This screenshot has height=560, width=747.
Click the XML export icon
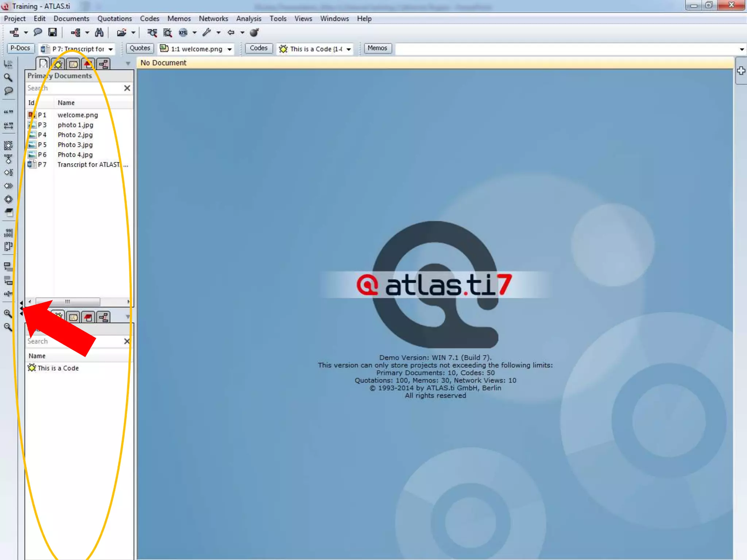(x=183, y=33)
